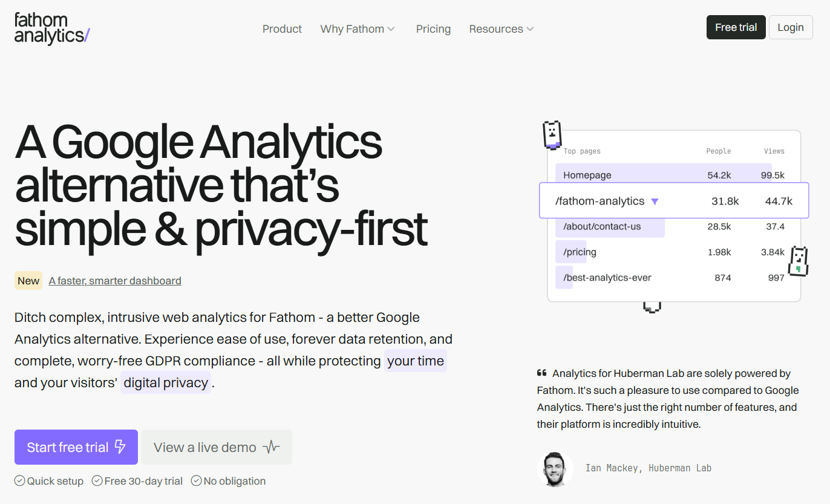830x504 pixels.
Task: Click Ian Mackey's profile photo
Action: pos(555,468)
